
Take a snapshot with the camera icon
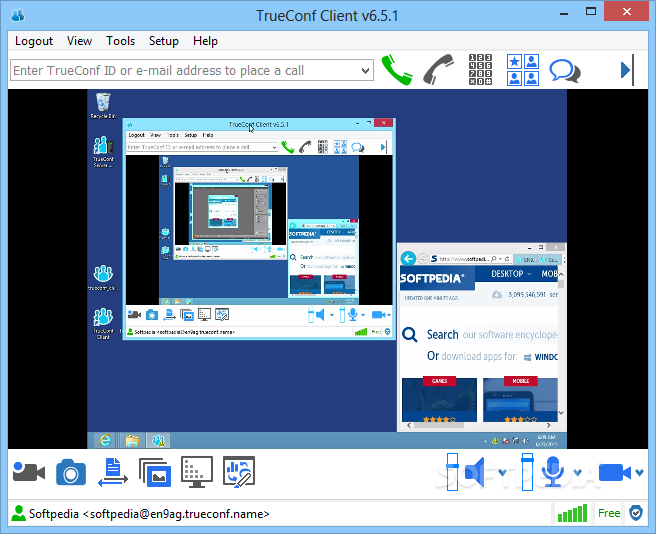coord(71,472)
